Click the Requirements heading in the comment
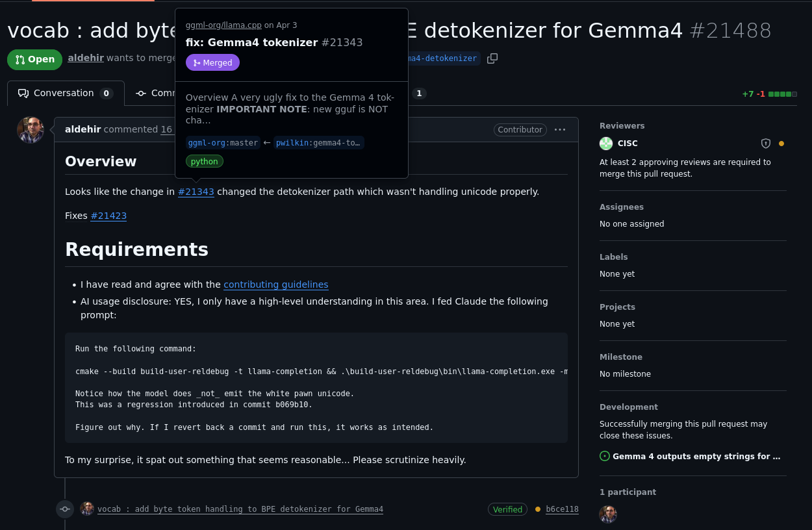 coord(136,249)
